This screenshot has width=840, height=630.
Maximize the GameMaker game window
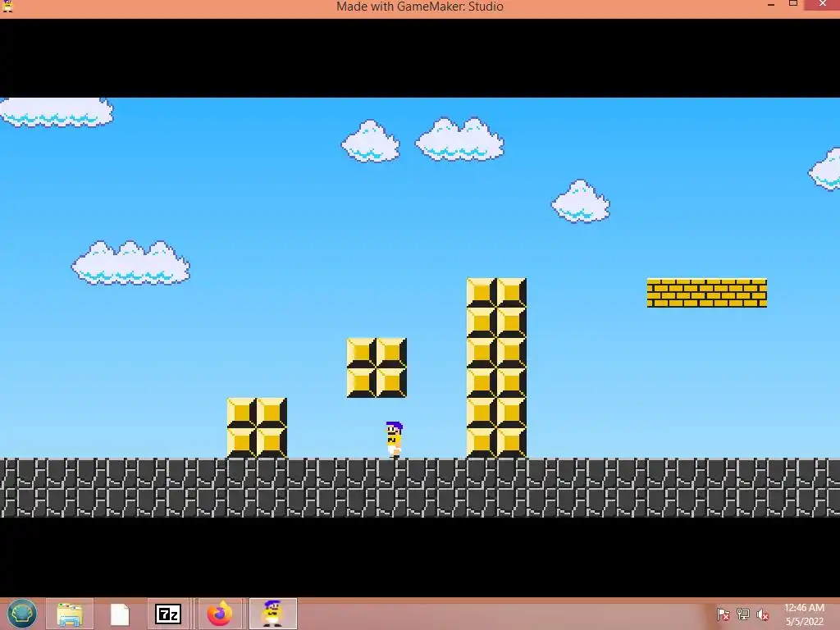793,4
